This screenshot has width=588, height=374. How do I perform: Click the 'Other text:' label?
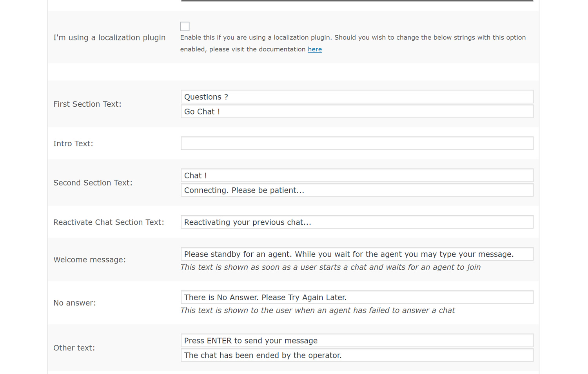pyautogui.click(x=74, y=348)
